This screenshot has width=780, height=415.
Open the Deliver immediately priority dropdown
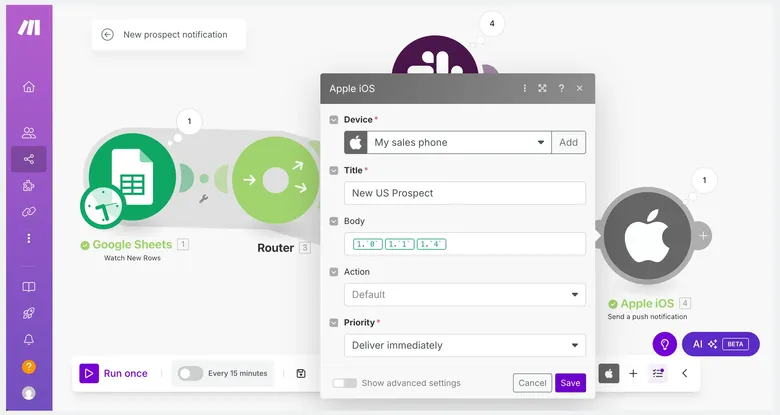click(465, 345)
